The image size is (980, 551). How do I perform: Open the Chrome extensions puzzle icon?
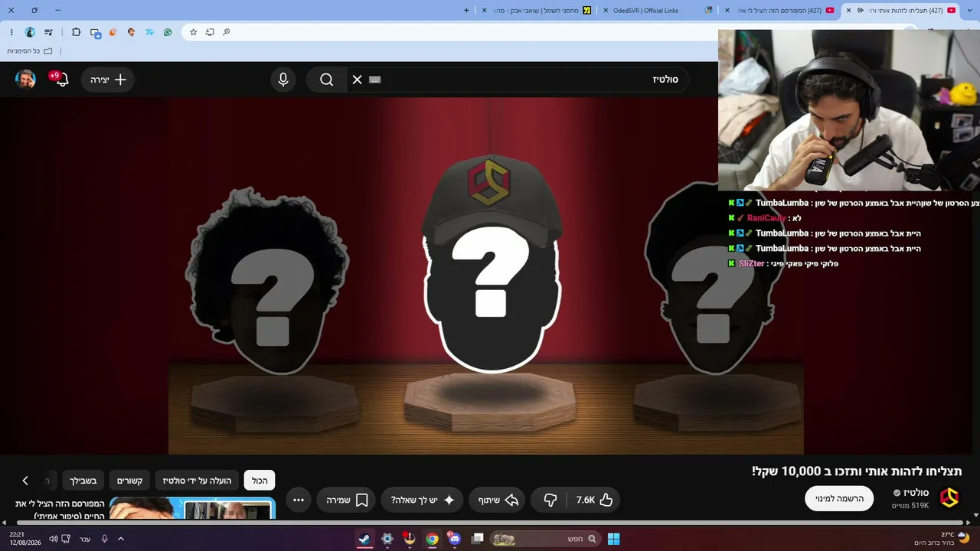coord(76,32)
